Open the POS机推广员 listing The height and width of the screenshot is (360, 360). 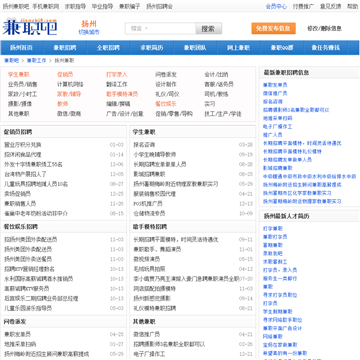(148, 203)
